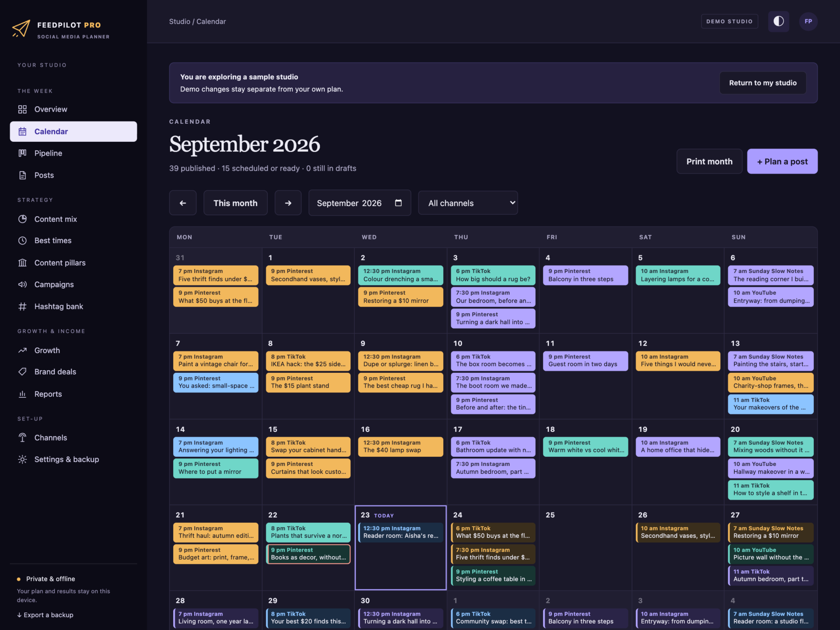The height and width of the screenshot is (630, 840).
Task: Click the Growth trend arrow icon
Action: (x=22, y=350)
